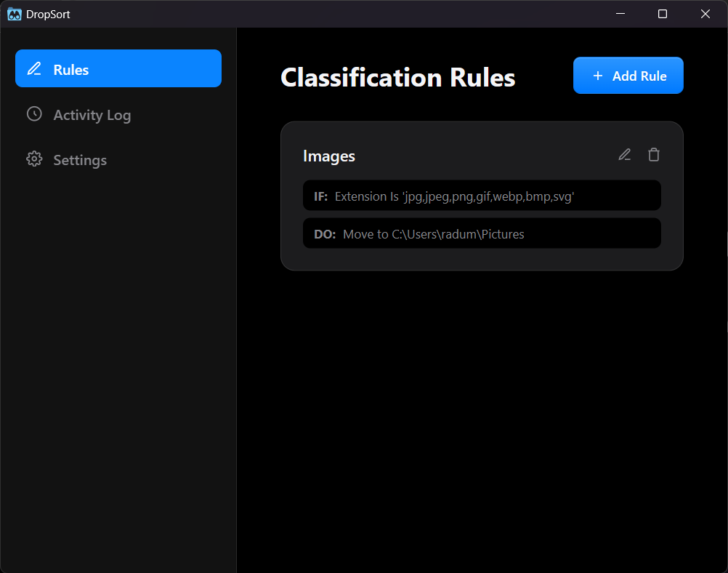Select the DO Move to Pictures action row
Screen dimensions: 728x573
tap(482, 233)
